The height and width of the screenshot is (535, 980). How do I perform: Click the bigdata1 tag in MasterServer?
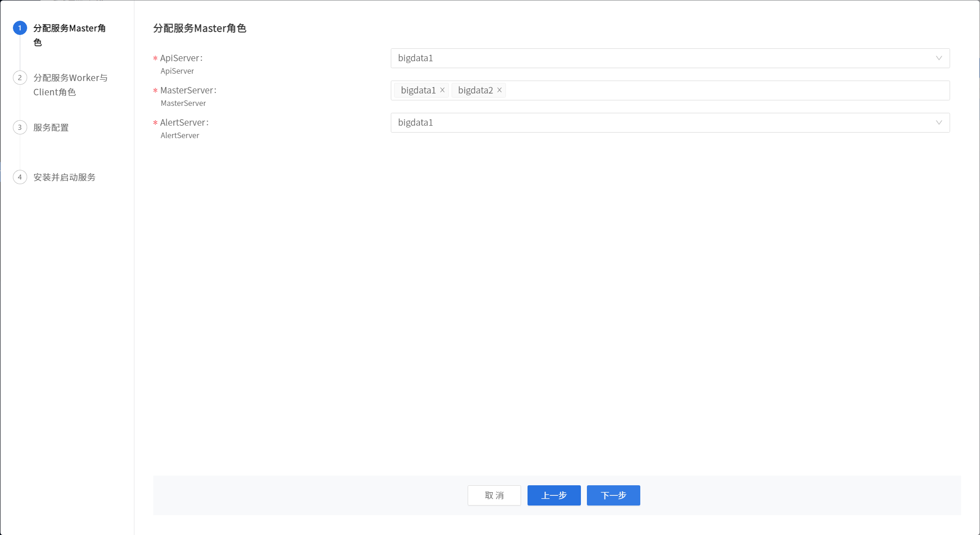pyautogui.click(x=418, y=90)
